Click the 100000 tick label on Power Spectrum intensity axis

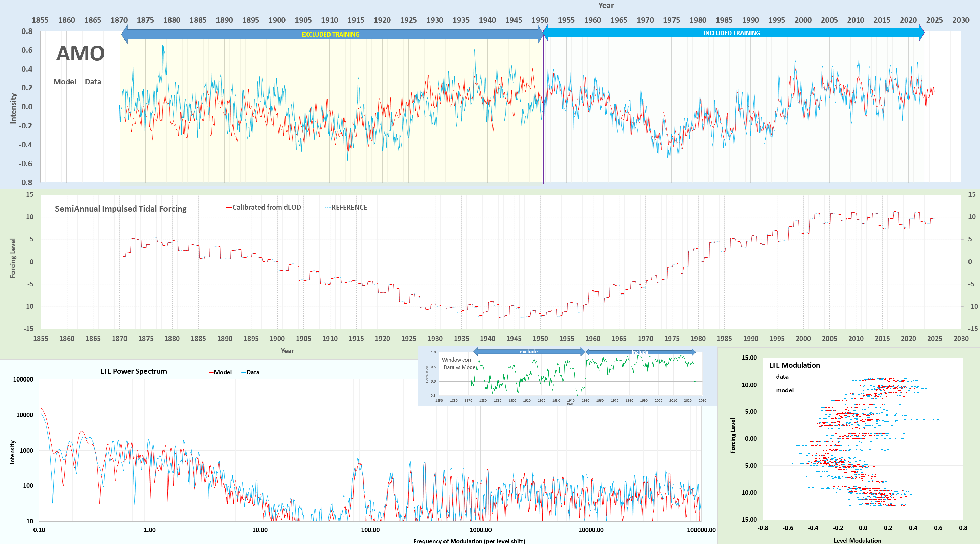coord(23,379)
